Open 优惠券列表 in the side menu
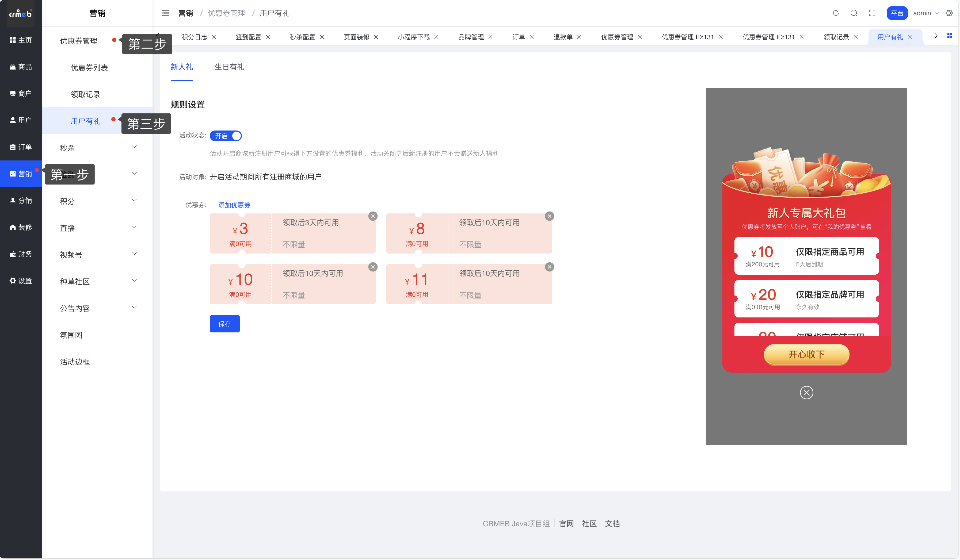Viewport: 960px width, 560px height. click(89, 68)
